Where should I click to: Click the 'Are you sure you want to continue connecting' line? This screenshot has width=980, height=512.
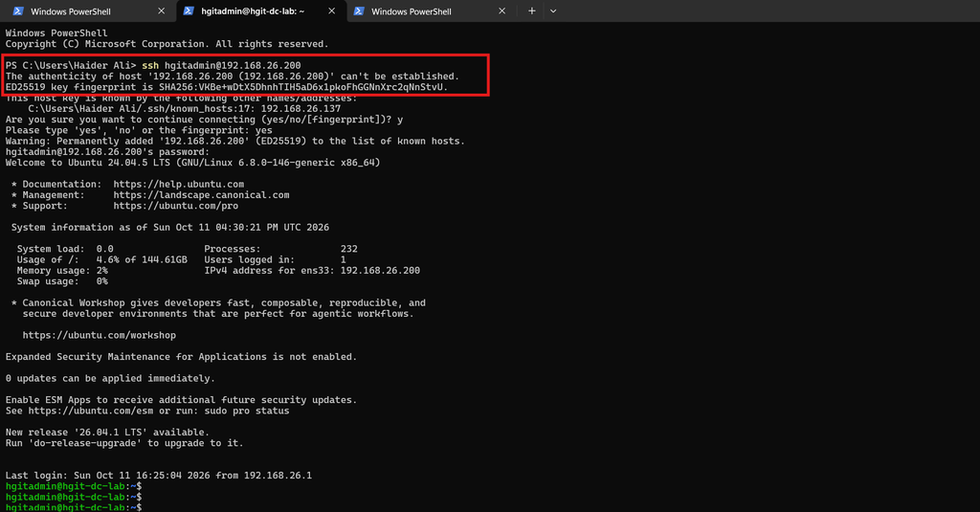[x=205, y=120]
